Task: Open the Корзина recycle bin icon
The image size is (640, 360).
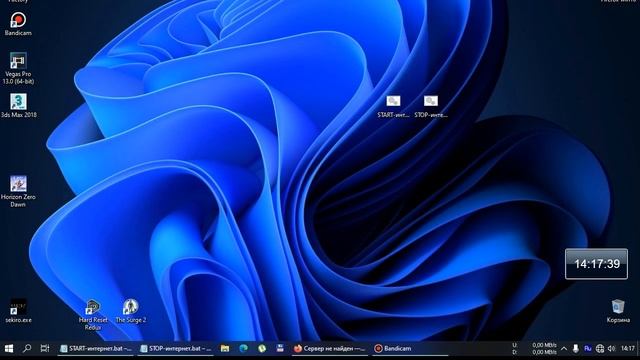Action: point(618,311)
